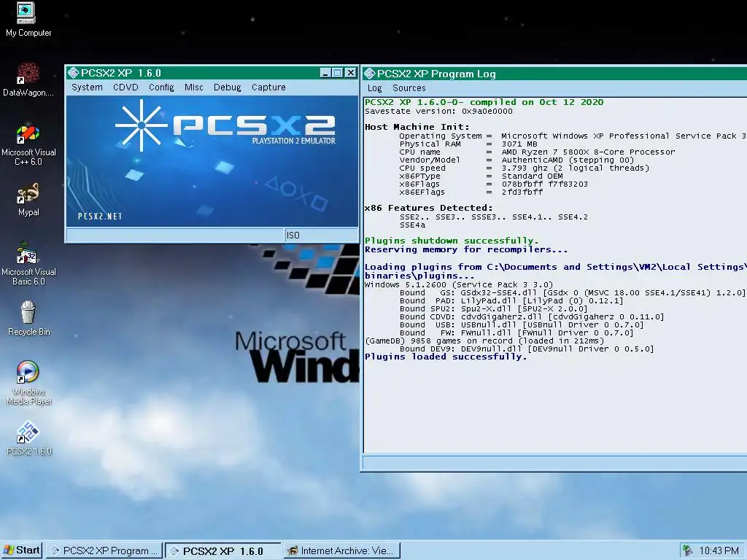The width and height of the screenshot is (747, 560).
Task: Click the DEV9null.dll bound DEV9 line
Action: pos(527,349)
